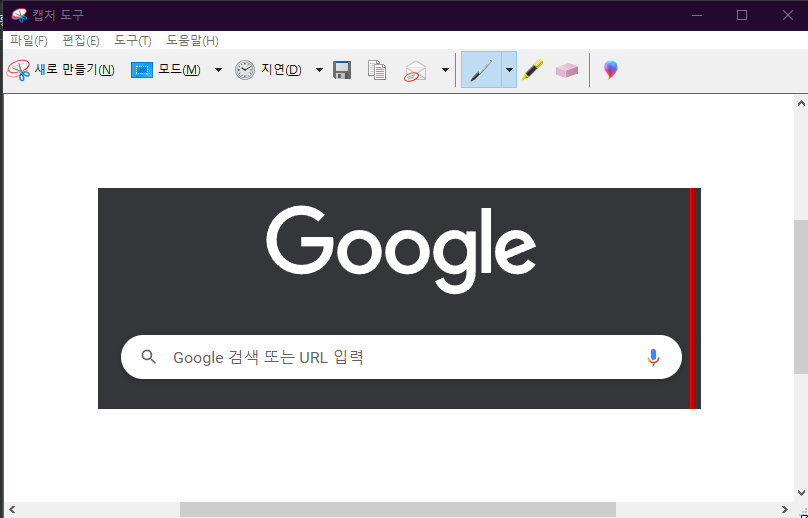Open the Mode (모드) button
Screen dimensions: 808x518
(166, 70)
